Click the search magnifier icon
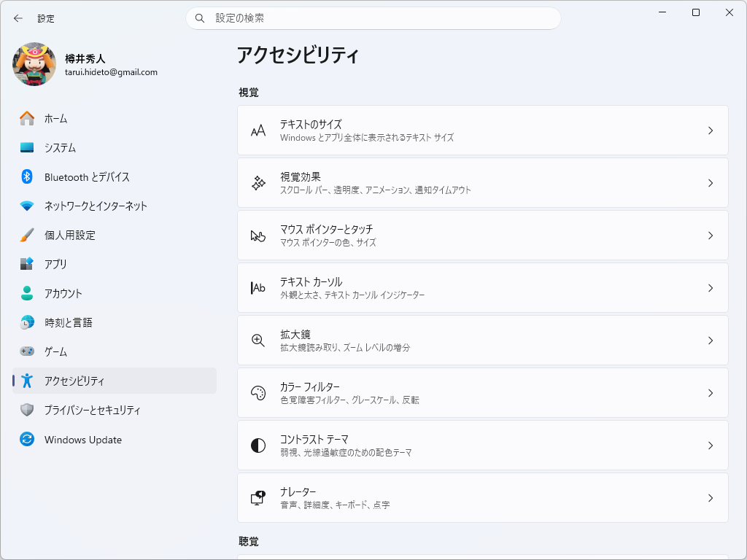Screen dimensions: 747x560 point(200,18)
